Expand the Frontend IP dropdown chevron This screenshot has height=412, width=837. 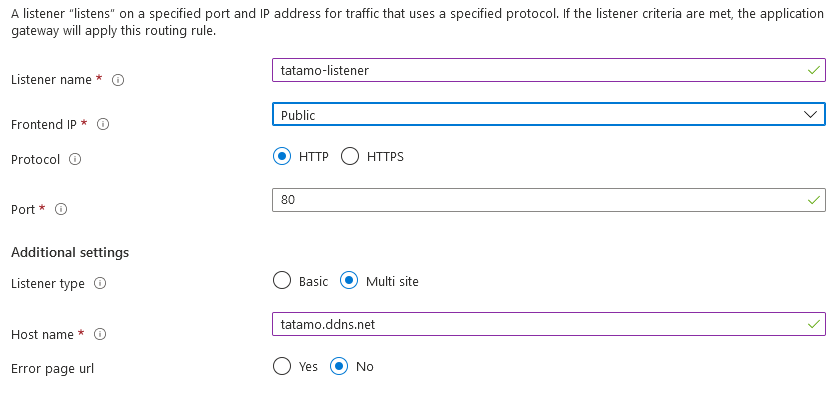tap(811, 115)
